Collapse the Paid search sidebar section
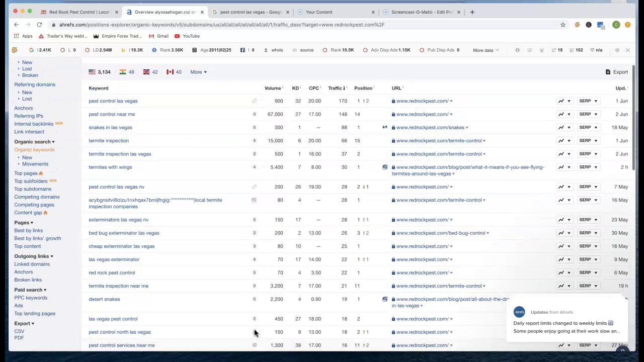The height and width of the screenshot is (362, 644). (30, 290)
